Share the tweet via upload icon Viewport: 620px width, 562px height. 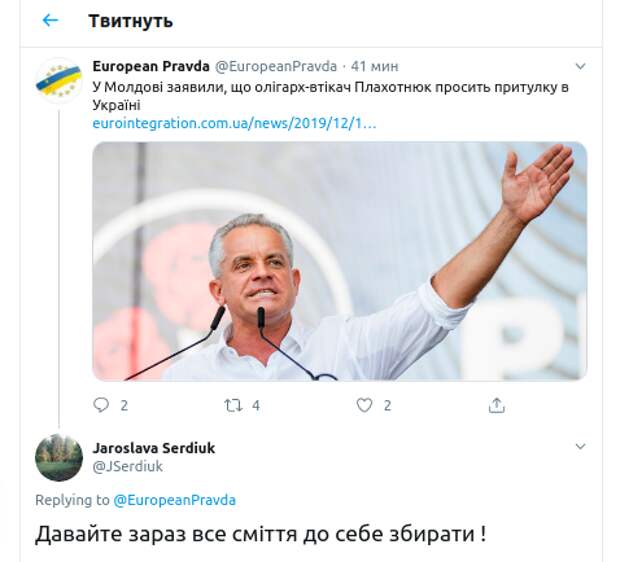pyautogui.click(x=497, y=405)
